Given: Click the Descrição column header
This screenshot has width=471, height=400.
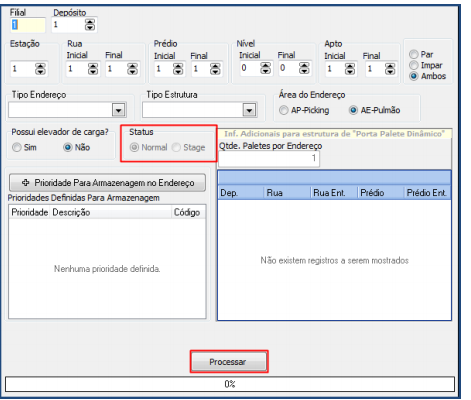Looking at the screenshot, I should click(x=110, y=212).
